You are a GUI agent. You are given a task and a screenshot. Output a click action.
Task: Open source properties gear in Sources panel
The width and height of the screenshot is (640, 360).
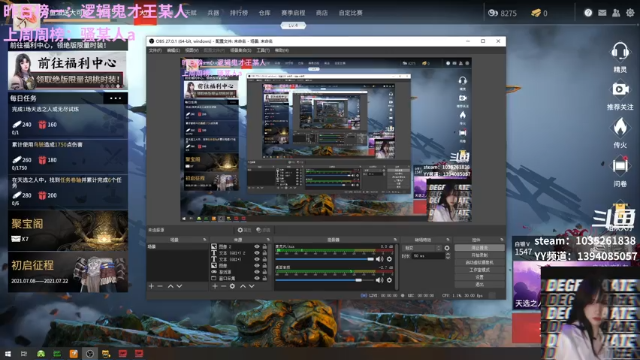pos(232,287)
